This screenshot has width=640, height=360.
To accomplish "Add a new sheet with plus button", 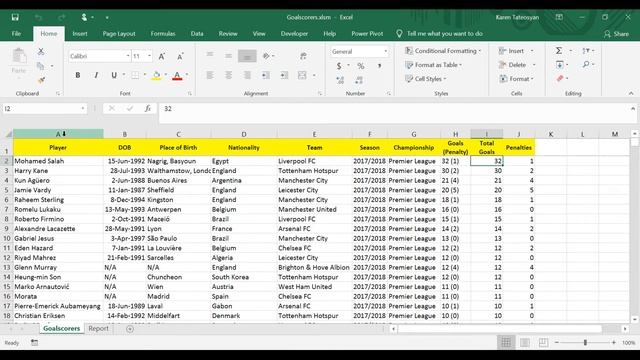I will 130,329.
